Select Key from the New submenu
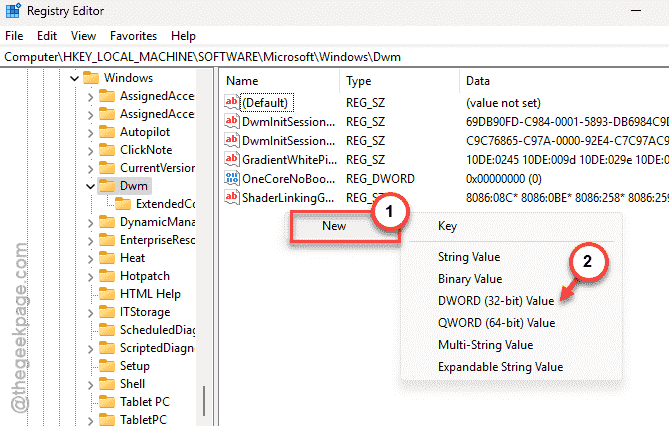This screenshot has width=669, height=426. coord(447,227)
